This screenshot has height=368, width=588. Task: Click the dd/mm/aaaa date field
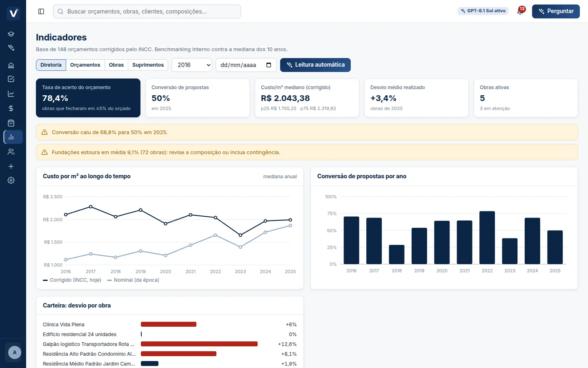[x=246, y=65]
